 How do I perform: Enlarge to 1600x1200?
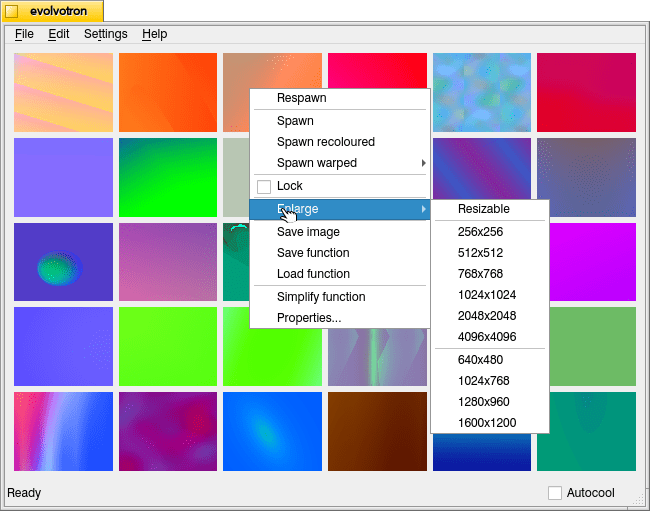pos(490,423)
